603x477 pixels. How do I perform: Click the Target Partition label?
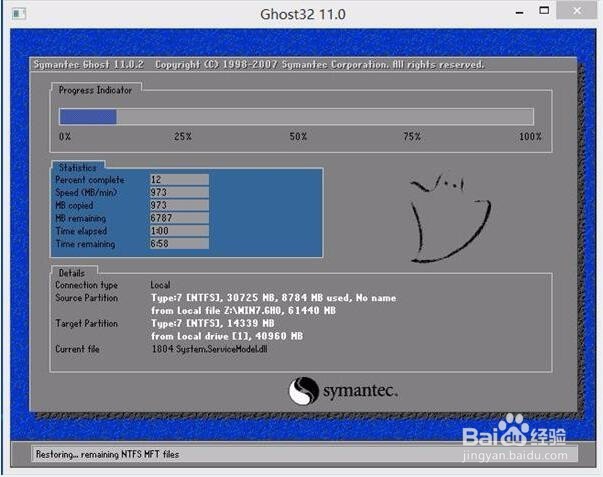(x=87, y=324)
